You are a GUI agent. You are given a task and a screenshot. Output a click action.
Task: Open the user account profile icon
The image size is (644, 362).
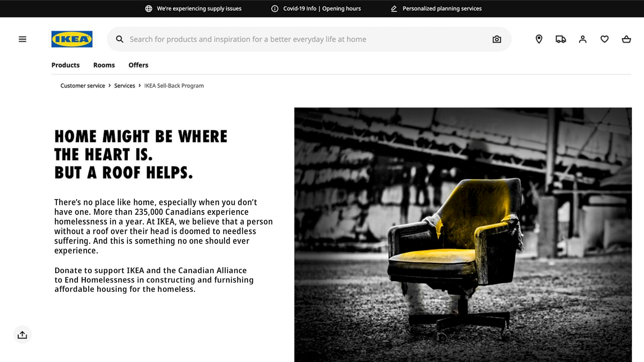(x=583, y=39)
